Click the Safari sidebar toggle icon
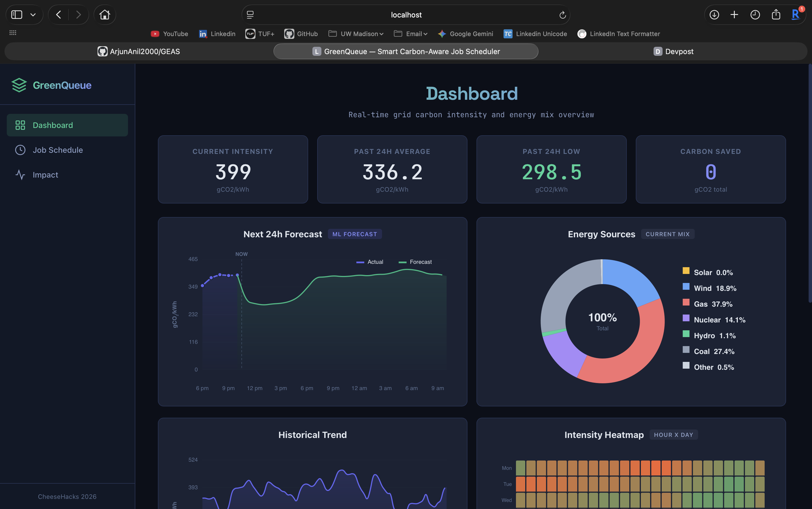Viewport: 812px width, 509px height. [x=17, y=15]
